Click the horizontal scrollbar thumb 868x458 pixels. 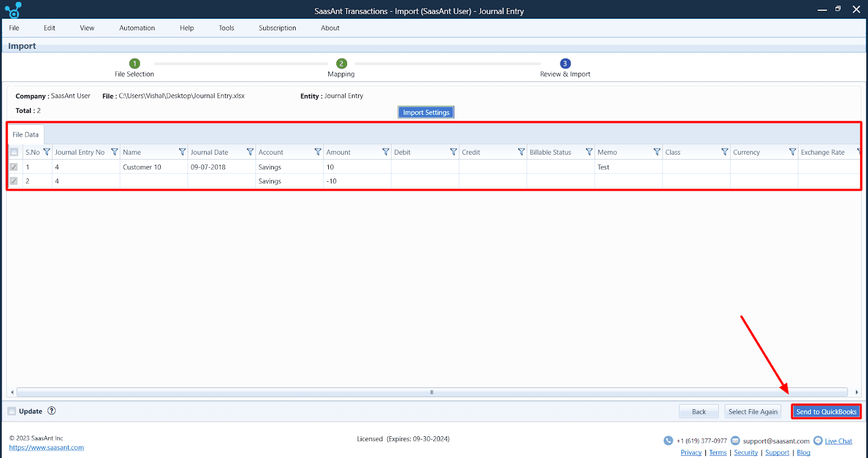pyautogui.click(x=432, y=392)
